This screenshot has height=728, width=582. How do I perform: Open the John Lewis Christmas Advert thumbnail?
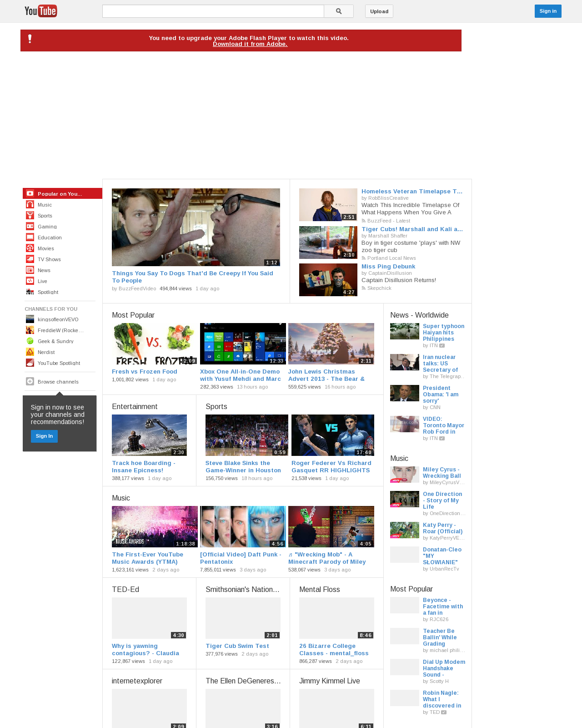click(x=331, y=344)
